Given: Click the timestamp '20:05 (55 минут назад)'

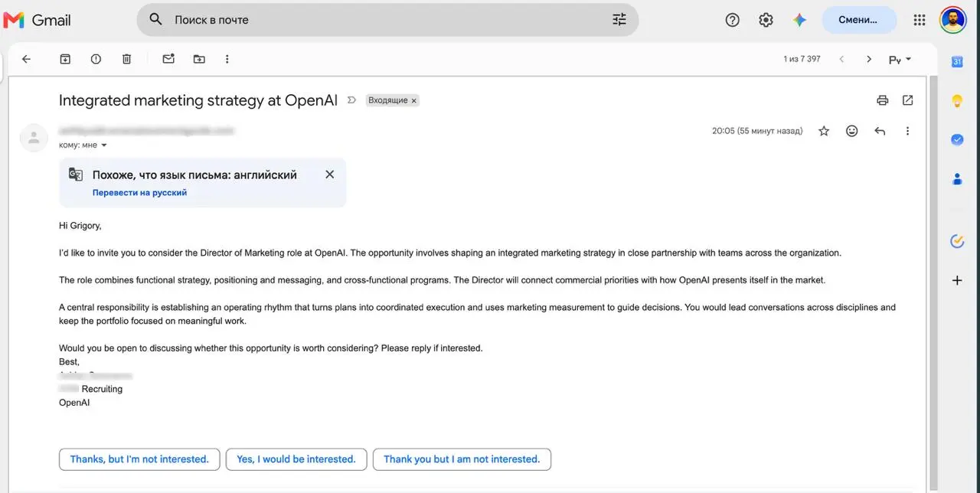Looking at the screenshot, I should click(757, 131).
